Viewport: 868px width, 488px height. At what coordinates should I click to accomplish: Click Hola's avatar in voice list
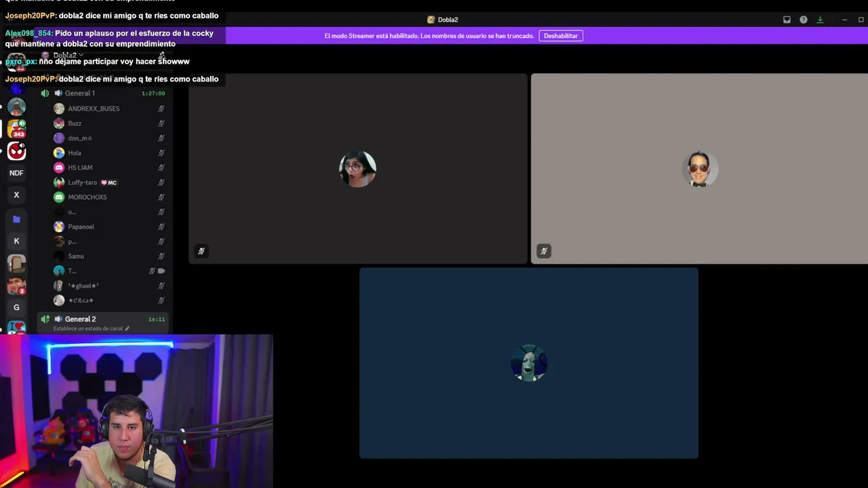coord(59,153)
